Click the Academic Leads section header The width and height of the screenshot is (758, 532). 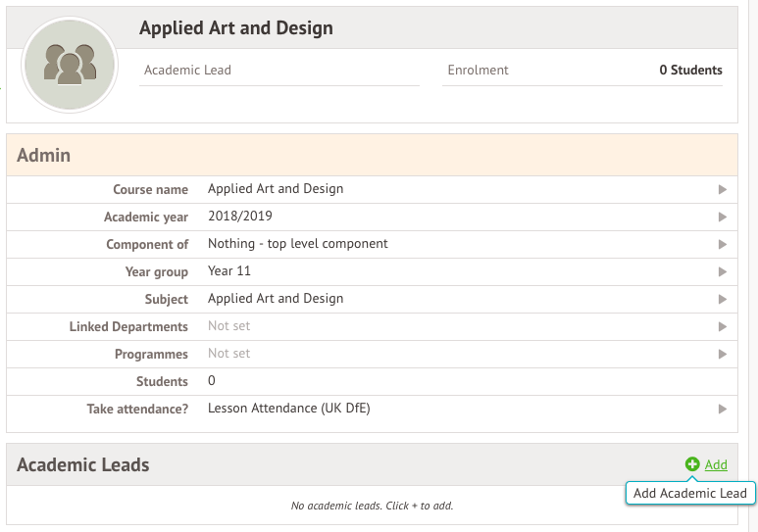(x=83, y=464)
